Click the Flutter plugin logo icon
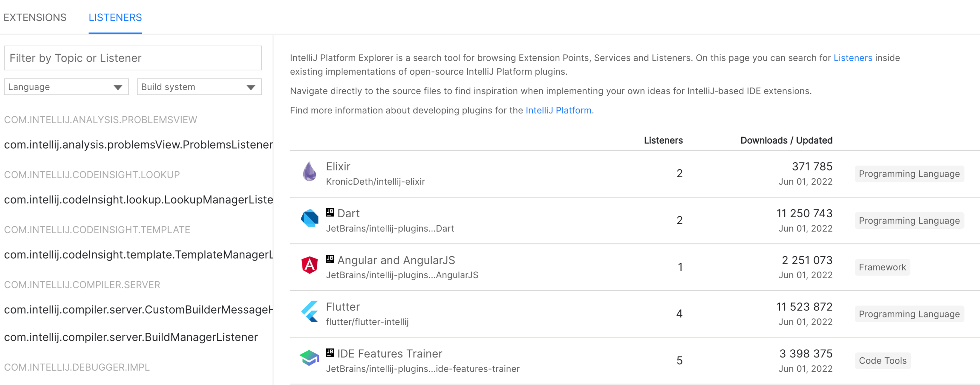Viewport: 980px width, 385px height. click(x=310, y=311)
